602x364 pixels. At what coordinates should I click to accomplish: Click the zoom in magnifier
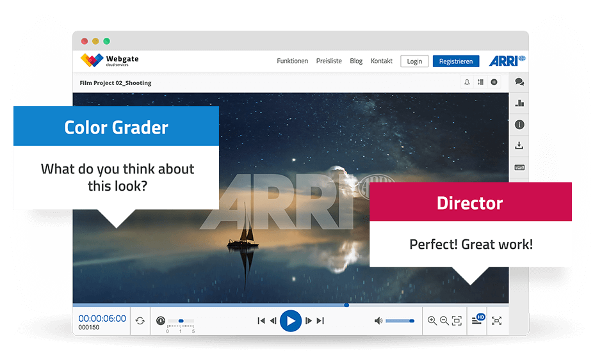pos(432,320)
